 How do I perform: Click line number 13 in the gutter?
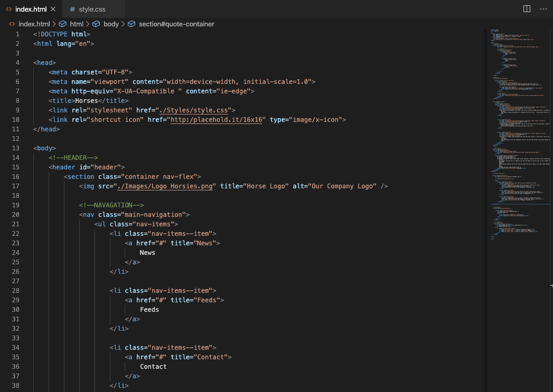pyautogui.click(x=15, y=148)
